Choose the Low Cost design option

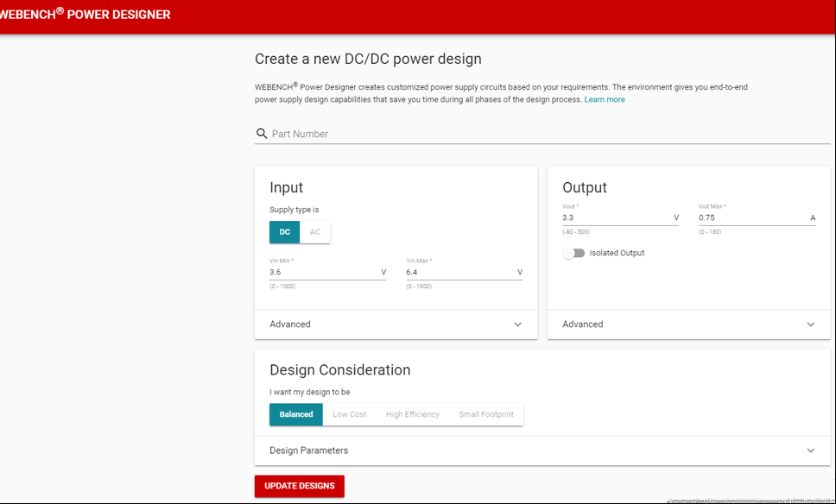click(x=349, y=414)
